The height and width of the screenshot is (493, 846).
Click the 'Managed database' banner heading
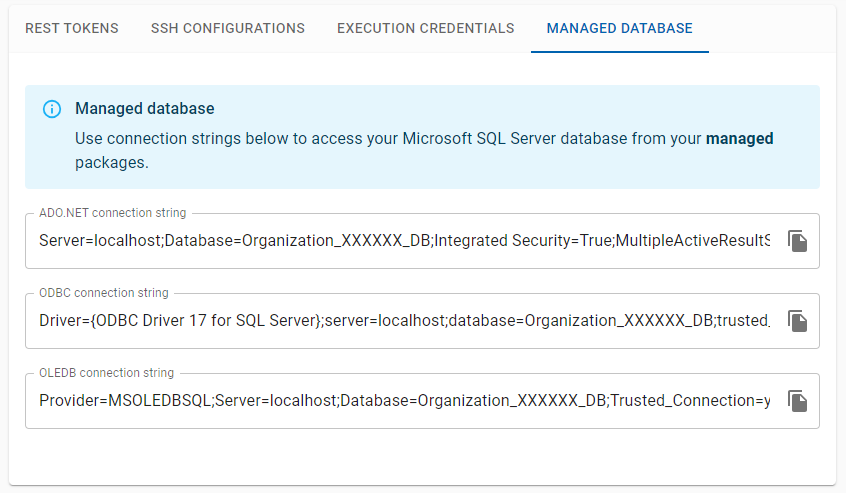click(x=145, y=109)
